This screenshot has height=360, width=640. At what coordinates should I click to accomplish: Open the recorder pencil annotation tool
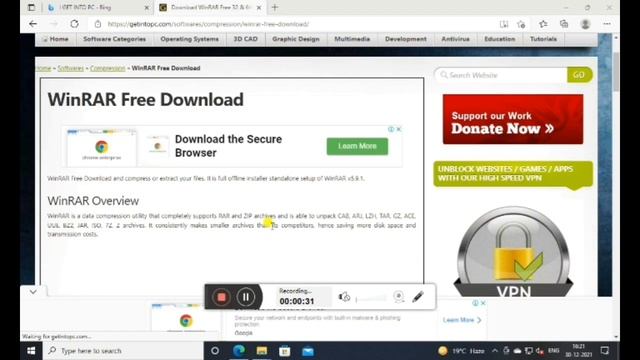[x=418, y=297]
